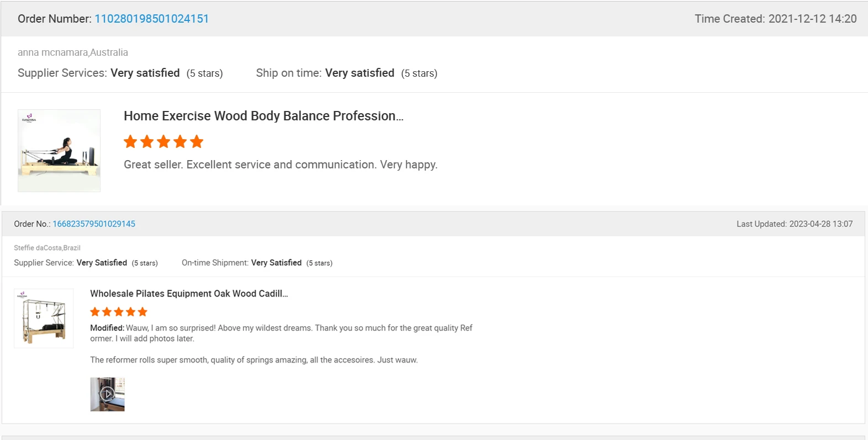Screen dimensions: 868x440
Task: Click the Home Exercise reformer product image
Action: click(59, 151)
